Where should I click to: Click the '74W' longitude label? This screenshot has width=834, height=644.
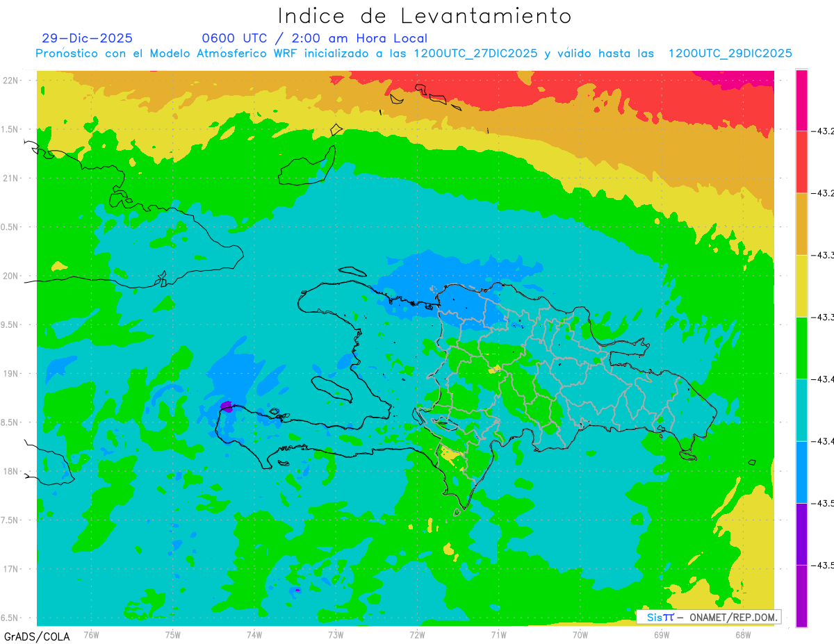coord(254,634)
